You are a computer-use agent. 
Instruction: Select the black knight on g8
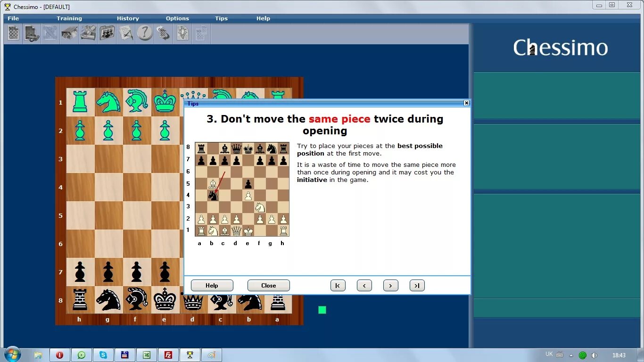[108, 300]
